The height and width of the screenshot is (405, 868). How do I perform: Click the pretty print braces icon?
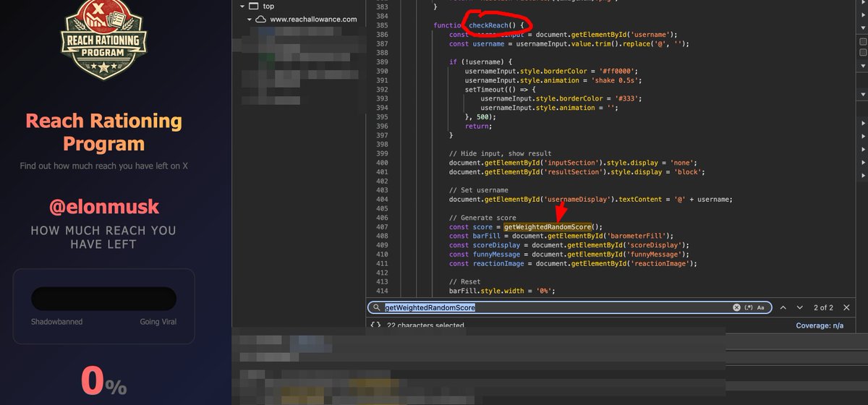point(375,325)
